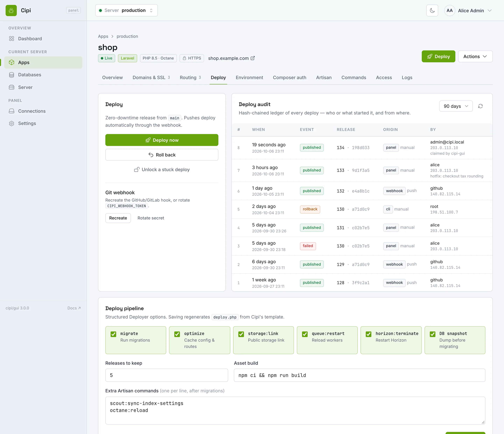Click the Recreate webhook button
The height and width of the screenshot is (434, 504).
coord(118,218)
